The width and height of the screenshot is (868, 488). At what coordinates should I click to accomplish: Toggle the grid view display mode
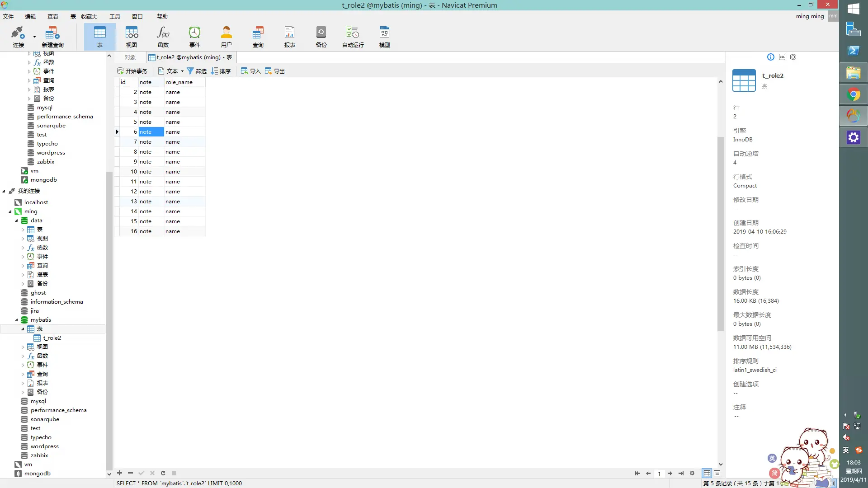click(x=707, y=473)
